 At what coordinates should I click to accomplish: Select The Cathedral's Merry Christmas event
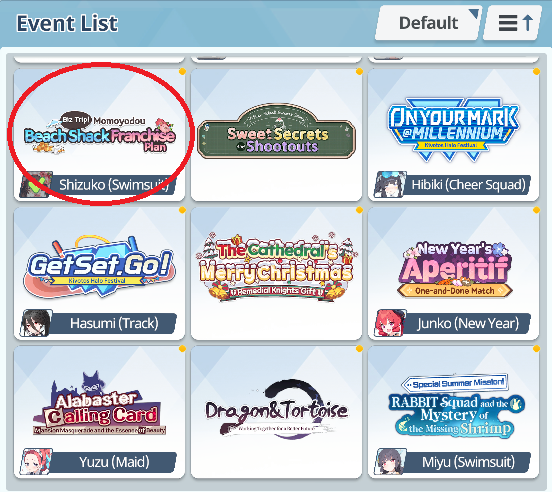pos(276,273)
